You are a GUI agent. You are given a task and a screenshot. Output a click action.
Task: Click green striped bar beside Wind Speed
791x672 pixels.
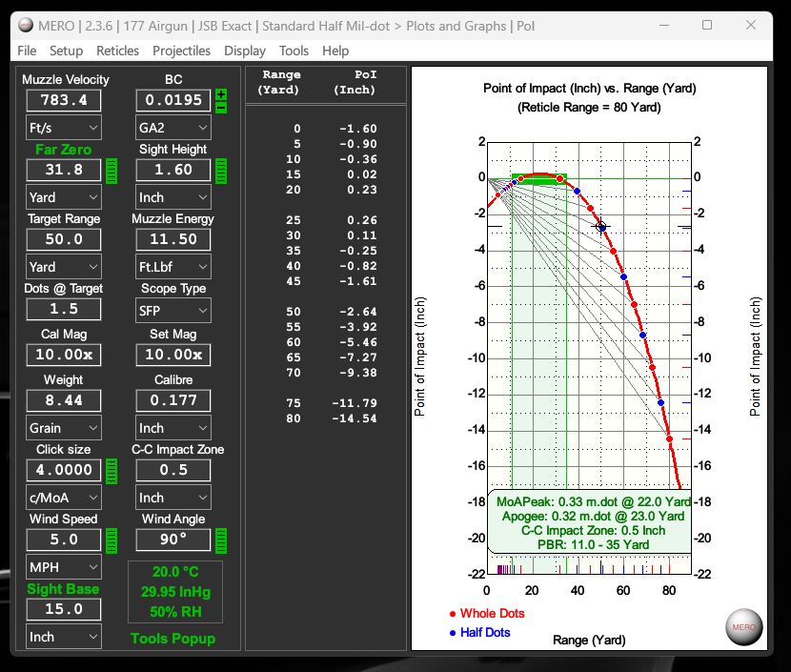tap(112, 540)
